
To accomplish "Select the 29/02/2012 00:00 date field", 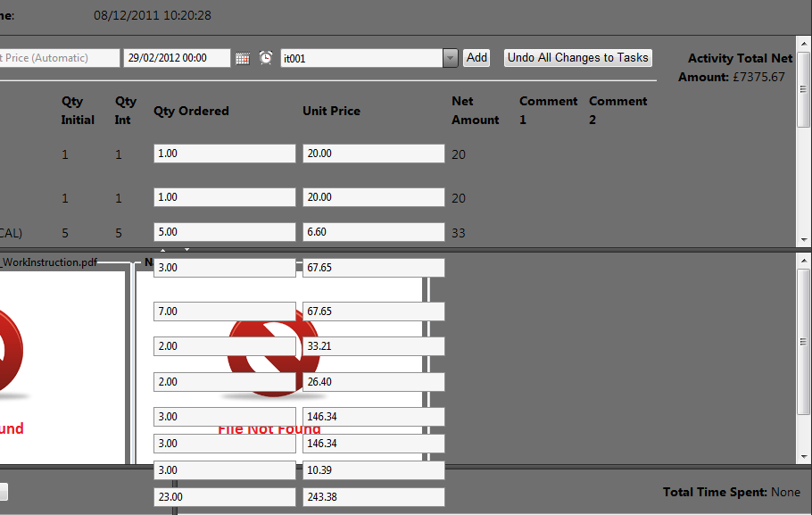I will (x=176, y=58).
